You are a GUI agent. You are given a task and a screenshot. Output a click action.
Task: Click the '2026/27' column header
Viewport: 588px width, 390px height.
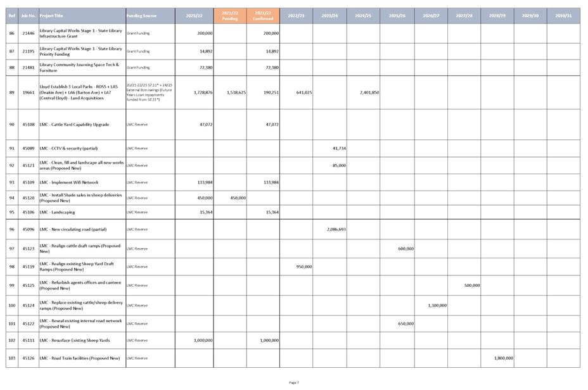point(431,16)
